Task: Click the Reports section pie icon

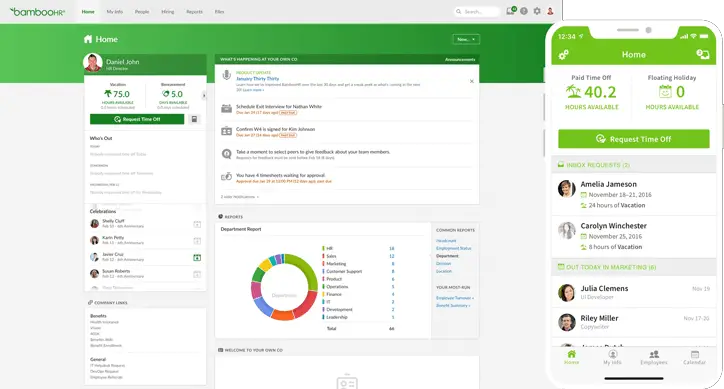Action: (221, 216)
